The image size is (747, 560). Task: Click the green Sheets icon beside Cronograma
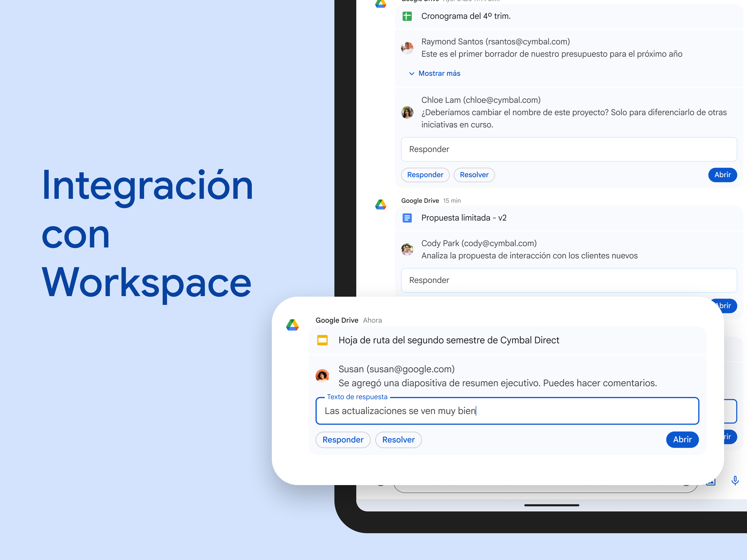(x=407, y=16)
